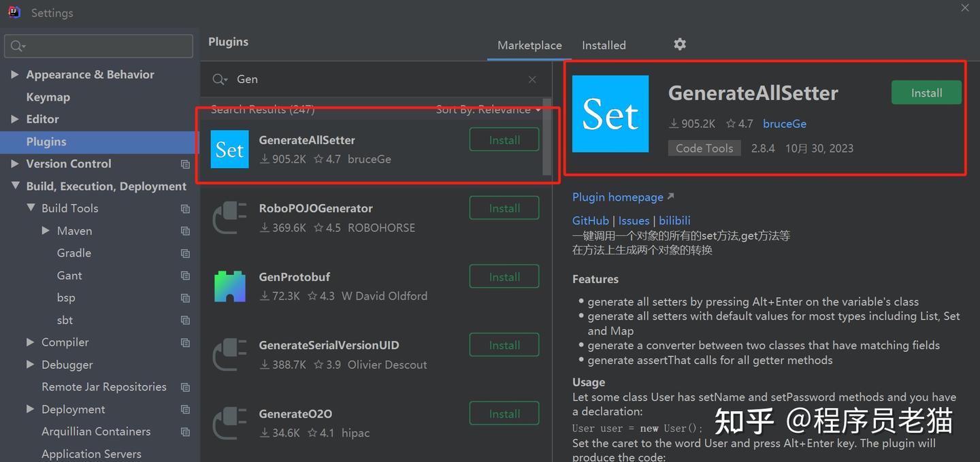Expand the Debugger settings node
This screenshot has height=462, width=980.
[x=30, y=365]
